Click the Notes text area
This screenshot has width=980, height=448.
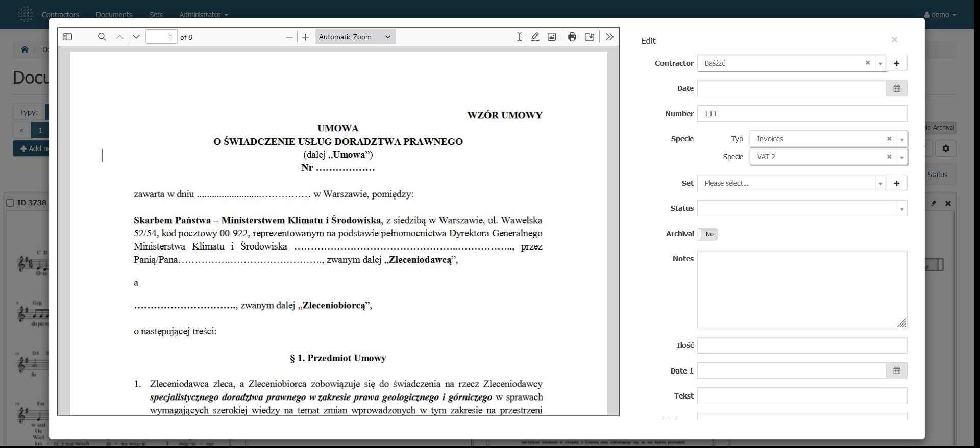[802, 289]
